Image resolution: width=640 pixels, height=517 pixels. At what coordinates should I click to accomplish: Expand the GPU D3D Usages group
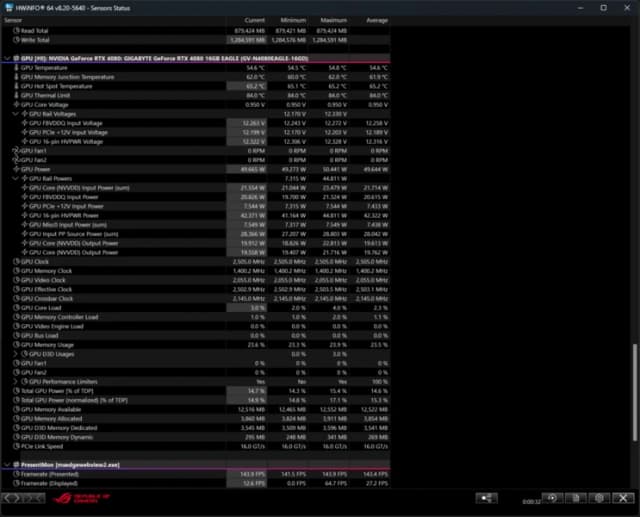(x=16, y=354)
